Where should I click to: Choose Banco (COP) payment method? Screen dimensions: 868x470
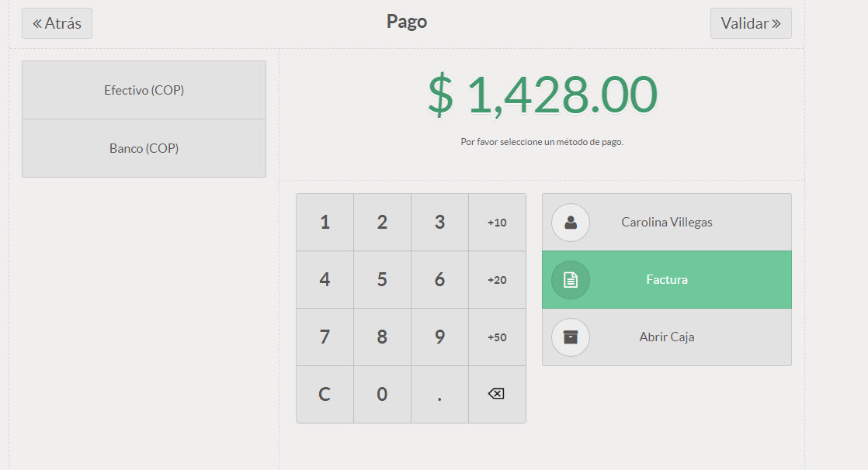(x=144, y=148)
